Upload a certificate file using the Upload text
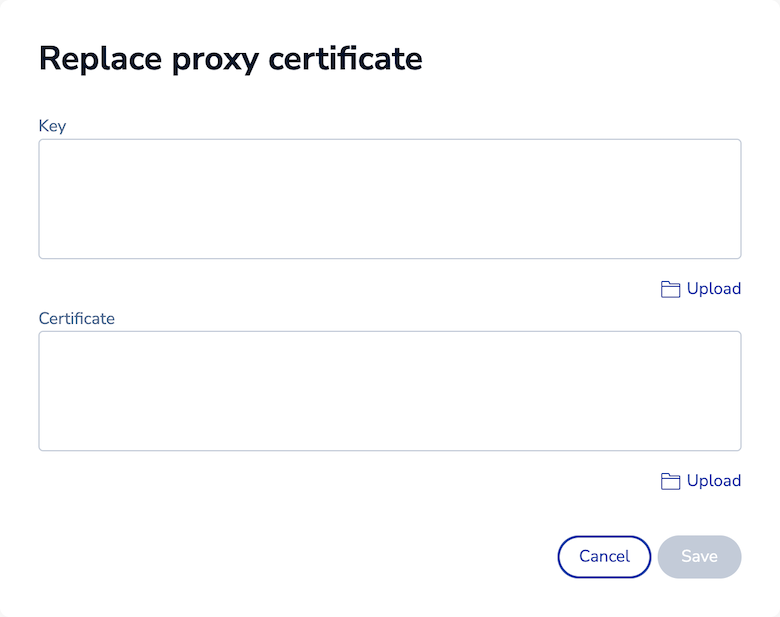The image size is (780, 617). [x=713, y=481]
